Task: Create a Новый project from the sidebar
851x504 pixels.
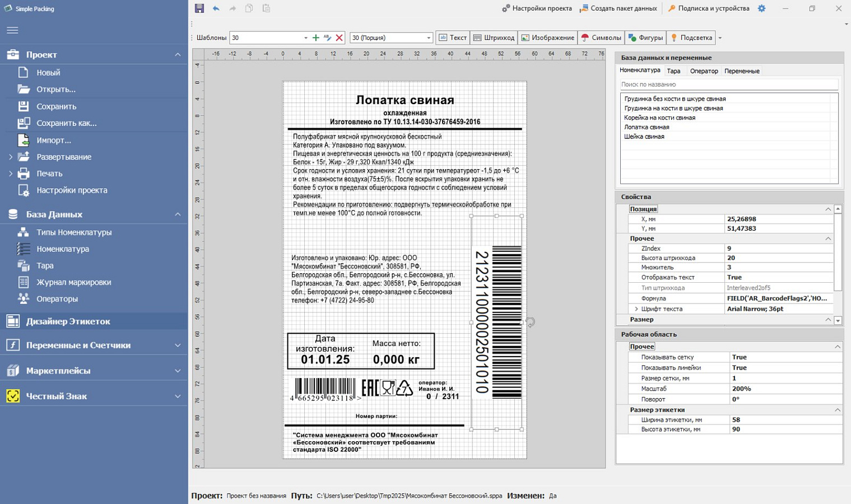Action: (x=48, y=73)
